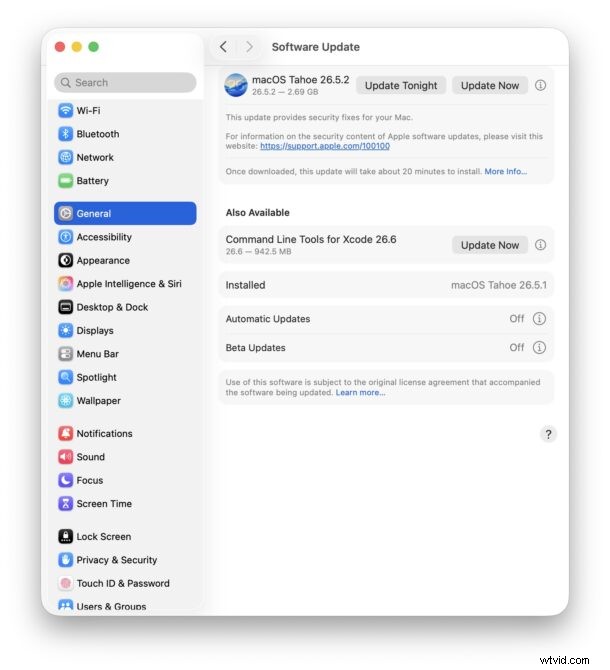Click the Beta Updates label
This screenshot has height=670, width=610.
(x=255, y=349)
